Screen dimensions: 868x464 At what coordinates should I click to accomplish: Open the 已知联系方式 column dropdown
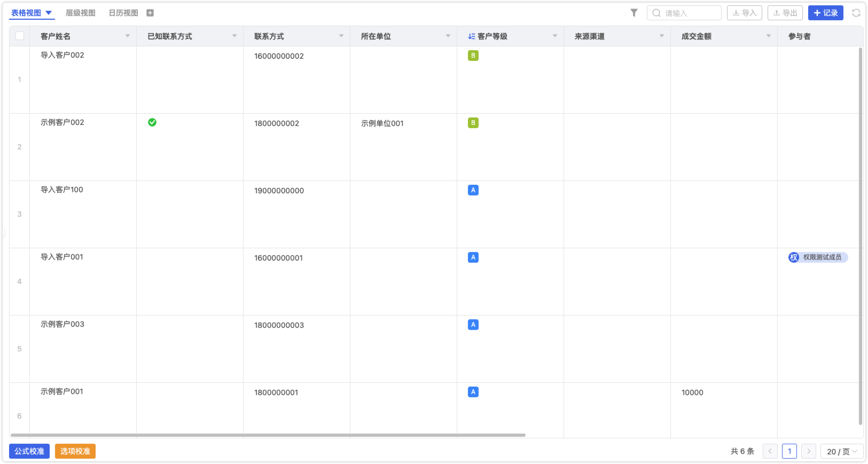[234, 36]
